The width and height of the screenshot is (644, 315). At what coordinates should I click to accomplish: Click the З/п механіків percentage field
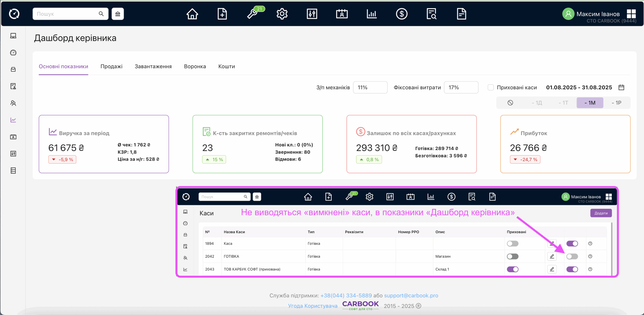click(370, 87)
